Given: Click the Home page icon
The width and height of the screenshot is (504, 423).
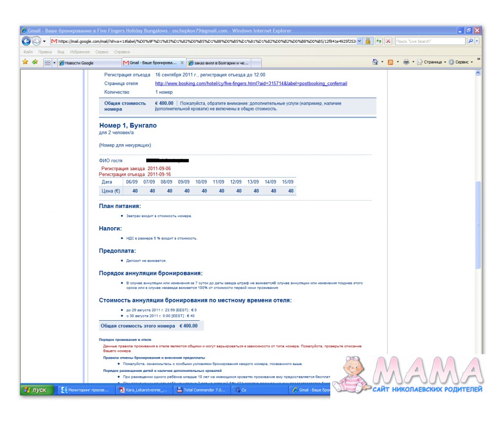Looking at the screenshot, I should pos(375,62).
